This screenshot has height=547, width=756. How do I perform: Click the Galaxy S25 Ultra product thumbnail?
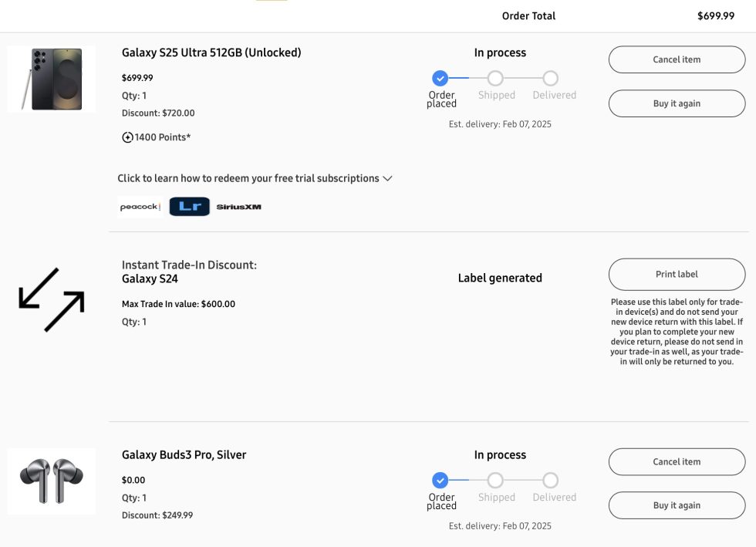point(51,78)
